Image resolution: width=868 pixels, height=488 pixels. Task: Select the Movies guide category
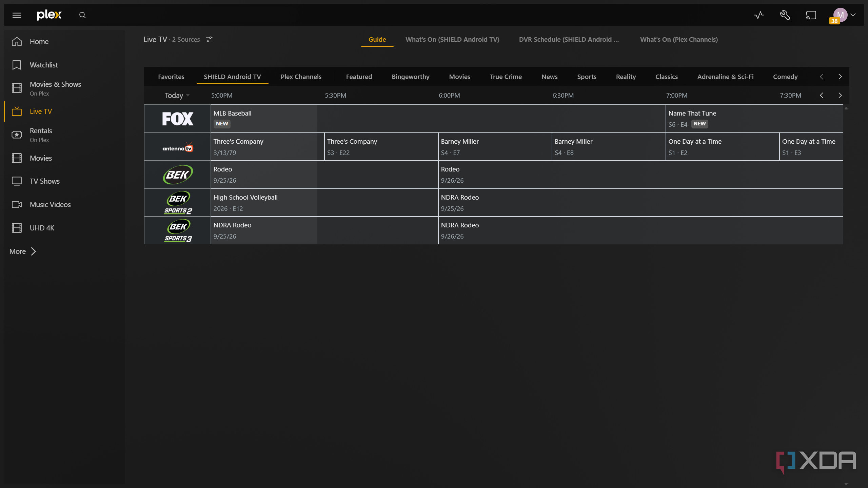[459, 77]
